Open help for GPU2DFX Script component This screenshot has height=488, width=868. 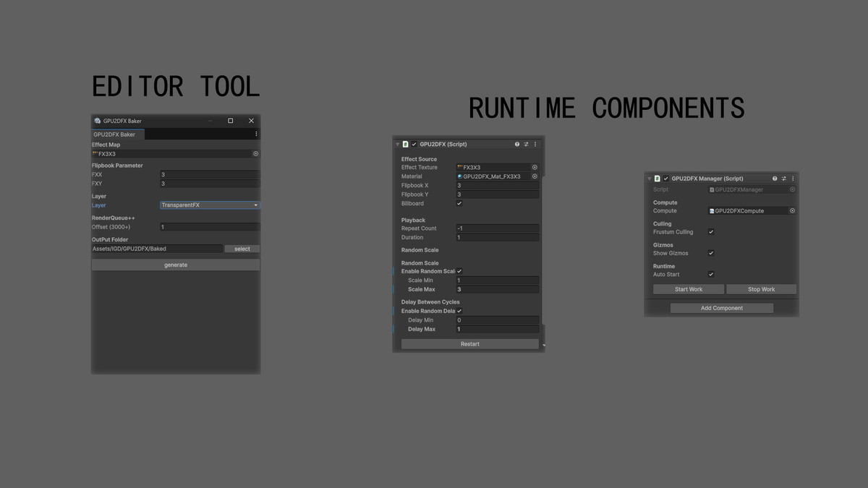point(516,144)
